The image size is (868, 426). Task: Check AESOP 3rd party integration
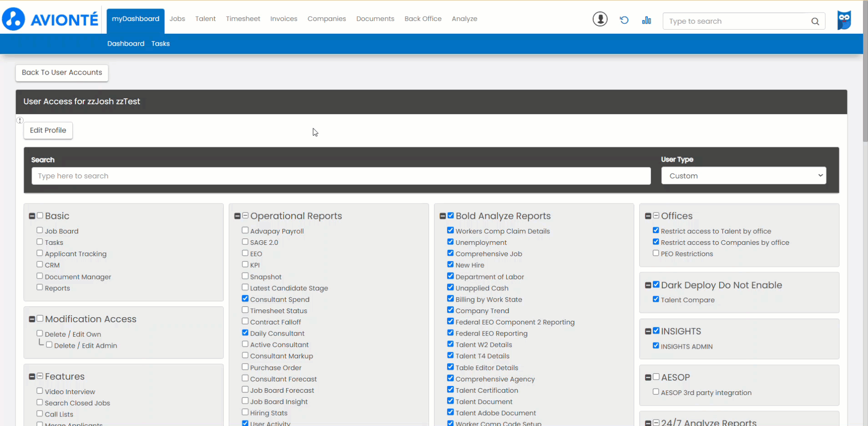coord(656,391)
